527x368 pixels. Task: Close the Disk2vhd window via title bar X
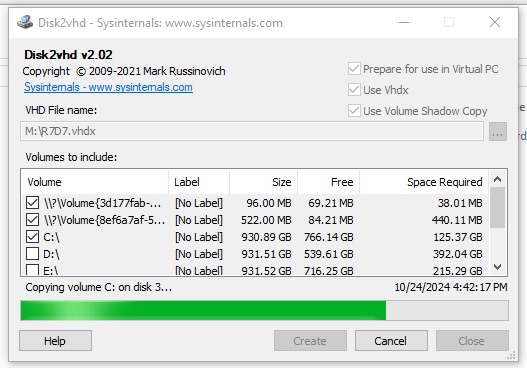495,23
